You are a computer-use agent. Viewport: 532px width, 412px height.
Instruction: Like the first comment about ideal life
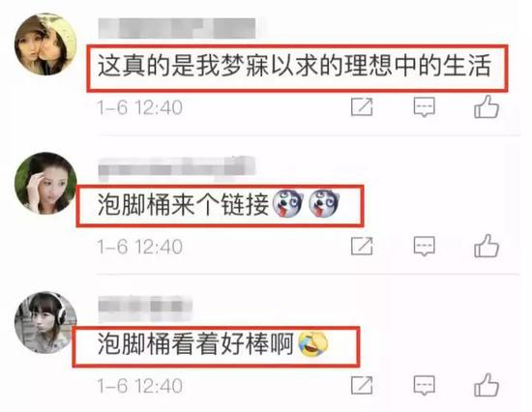(487, 106)
